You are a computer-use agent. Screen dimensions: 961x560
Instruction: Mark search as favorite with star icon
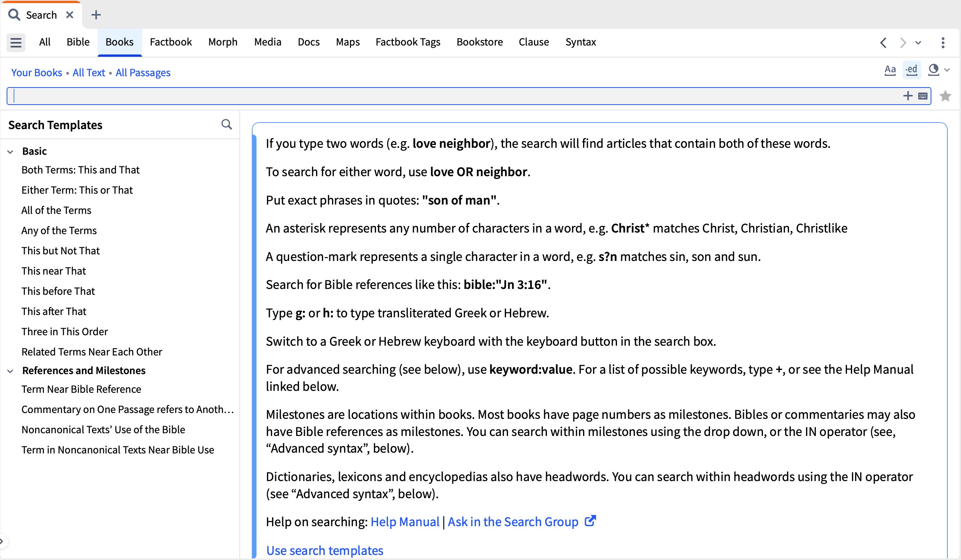tap(945, 96)
